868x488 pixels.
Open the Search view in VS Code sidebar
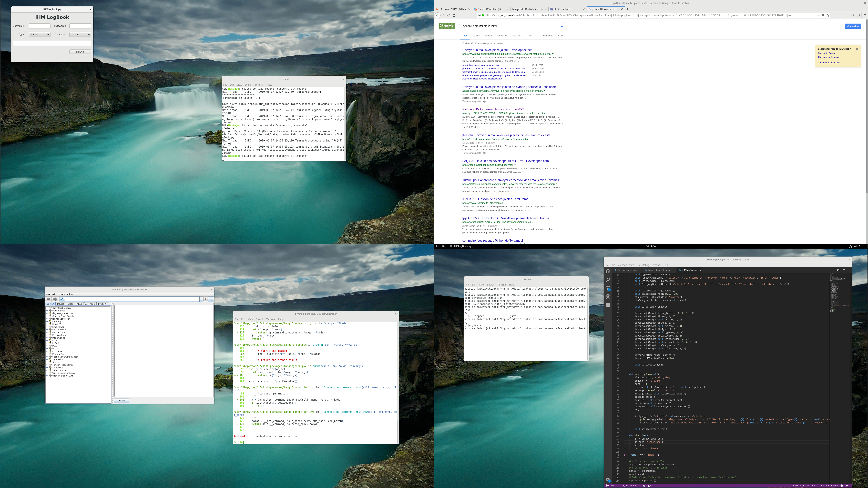tap(608, 280)
